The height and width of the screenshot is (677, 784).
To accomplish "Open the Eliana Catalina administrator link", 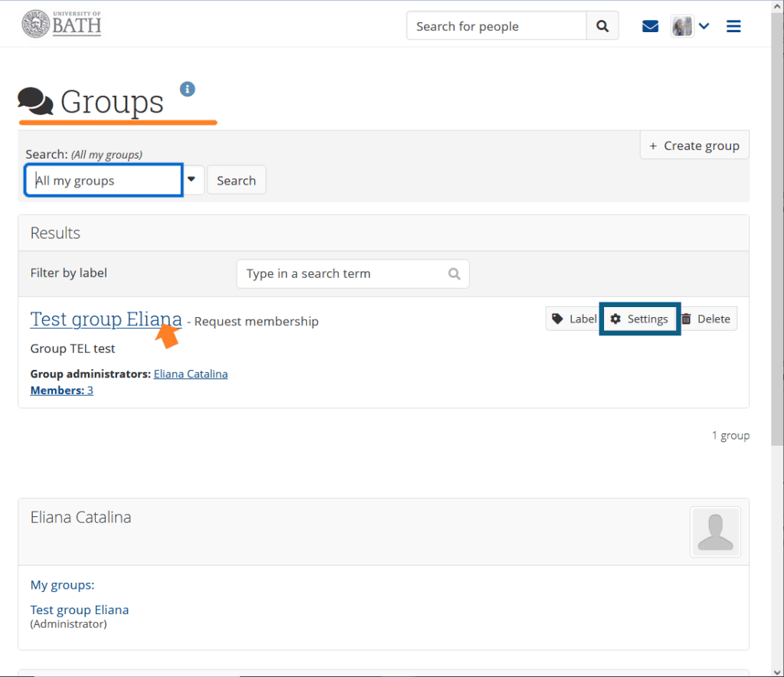I will click(x=191, y=374).
